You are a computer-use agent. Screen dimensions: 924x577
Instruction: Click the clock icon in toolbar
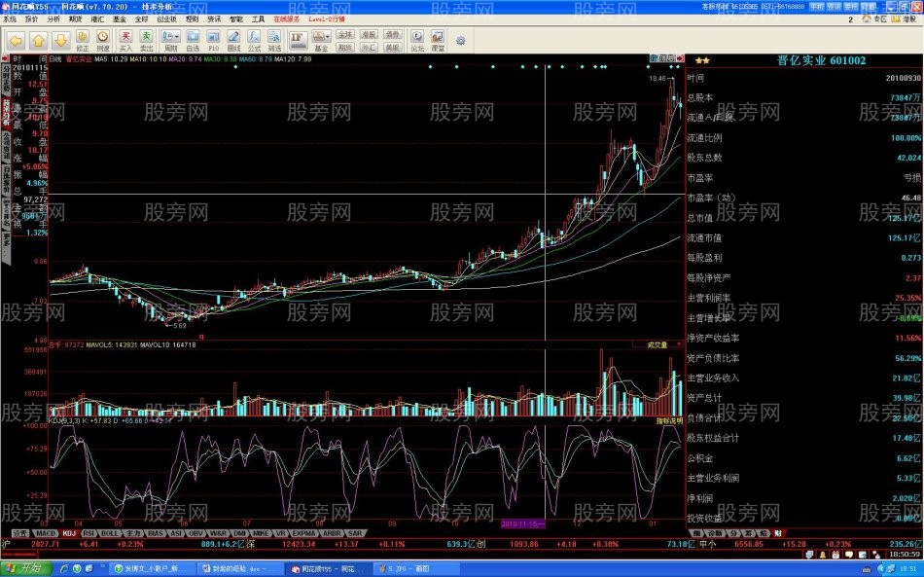click(103, 41)
